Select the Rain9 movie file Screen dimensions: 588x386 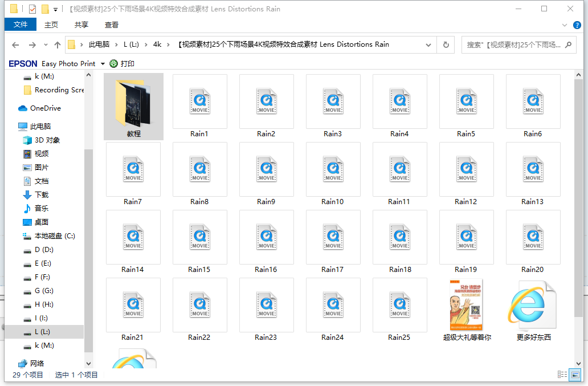266,174
